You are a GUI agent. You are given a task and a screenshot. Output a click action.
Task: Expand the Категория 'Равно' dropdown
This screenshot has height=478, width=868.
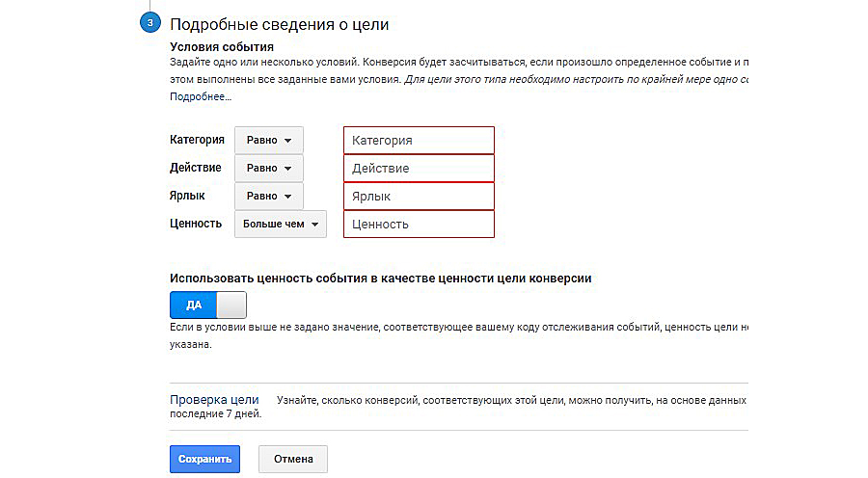click(x=268, y=140)
